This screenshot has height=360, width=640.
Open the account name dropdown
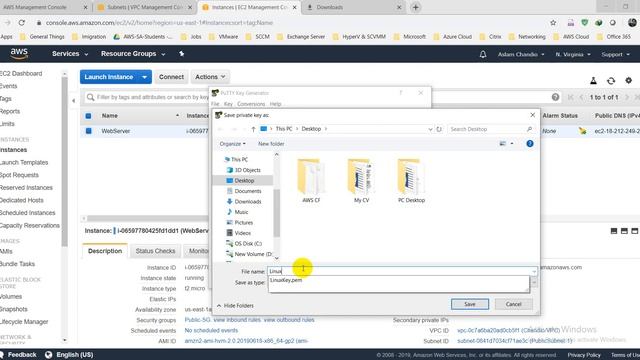520,54
